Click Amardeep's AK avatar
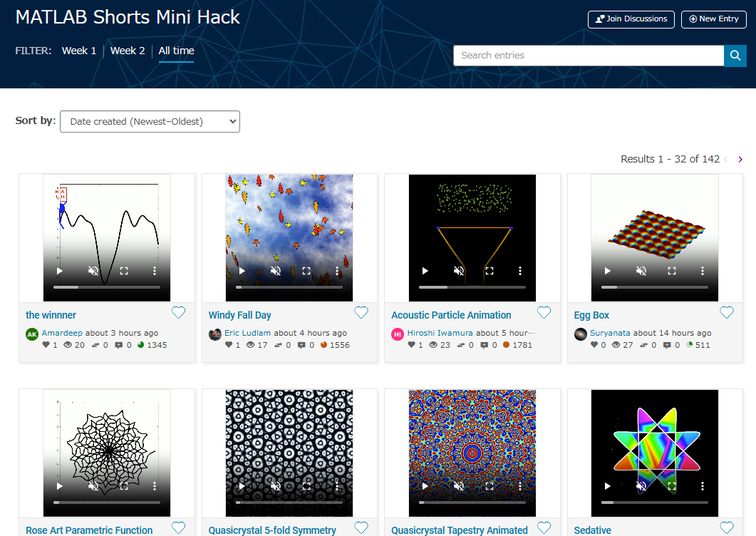 pyautogui.click(x=32, y=334)
